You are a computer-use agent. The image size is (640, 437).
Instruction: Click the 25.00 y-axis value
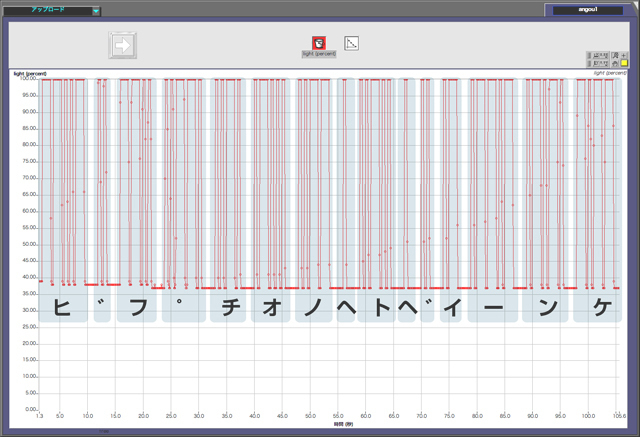pyautogui.click(x=30, y=327)
